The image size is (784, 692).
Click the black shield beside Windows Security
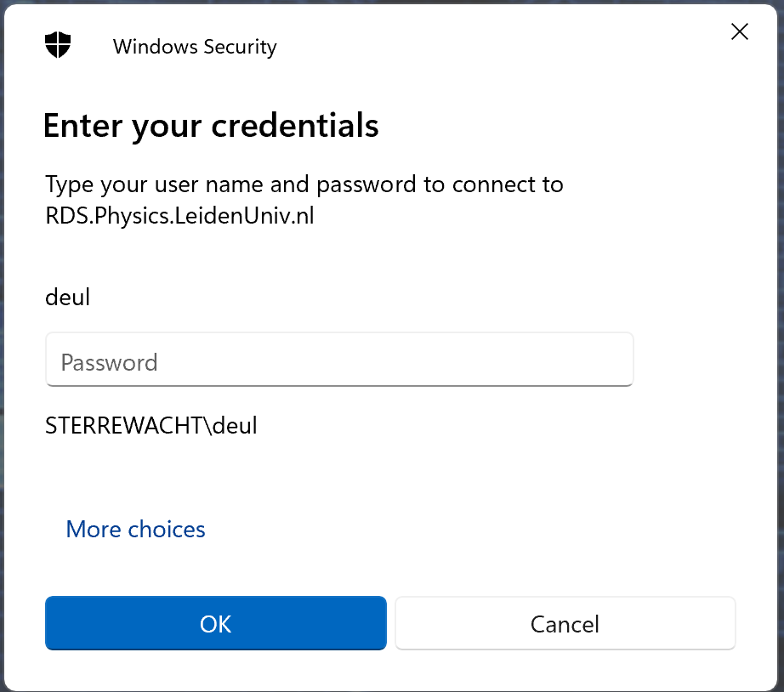[58, 45]
